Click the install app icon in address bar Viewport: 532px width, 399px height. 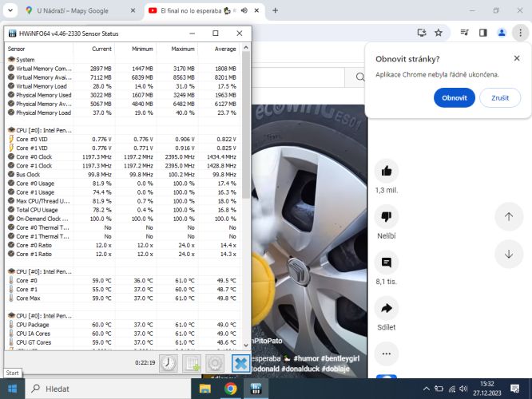pyautogui.click(x=422, y=33)
